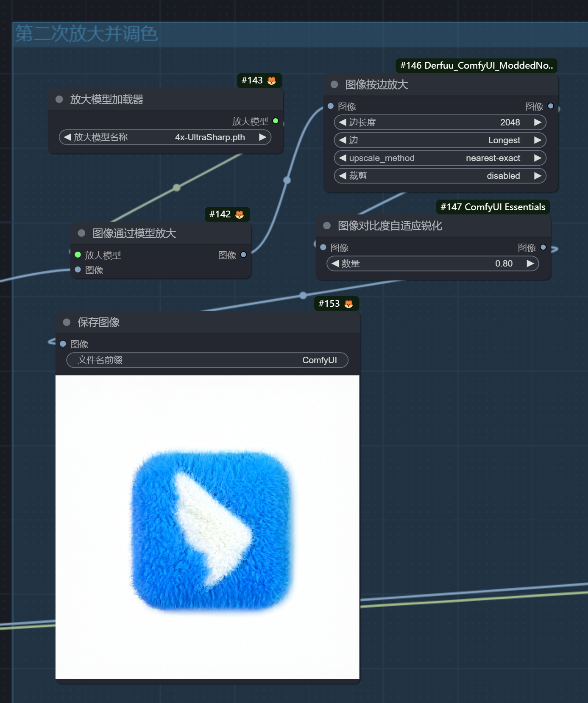Select the next upscale_method with right arrow
Image resolution: width=588 pixels, height=703 pixels.
(x=538, y=158)
